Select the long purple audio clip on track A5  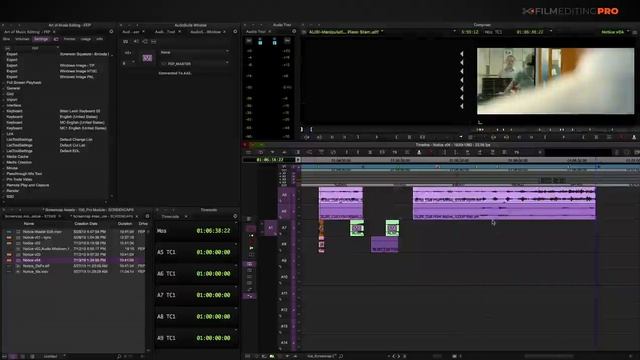click(x=504, y=195)
